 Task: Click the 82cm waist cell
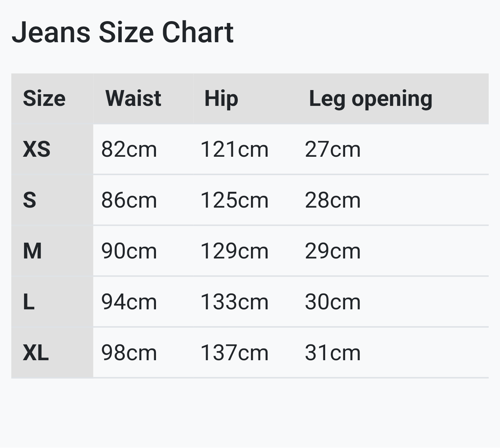tap(129, 149)
